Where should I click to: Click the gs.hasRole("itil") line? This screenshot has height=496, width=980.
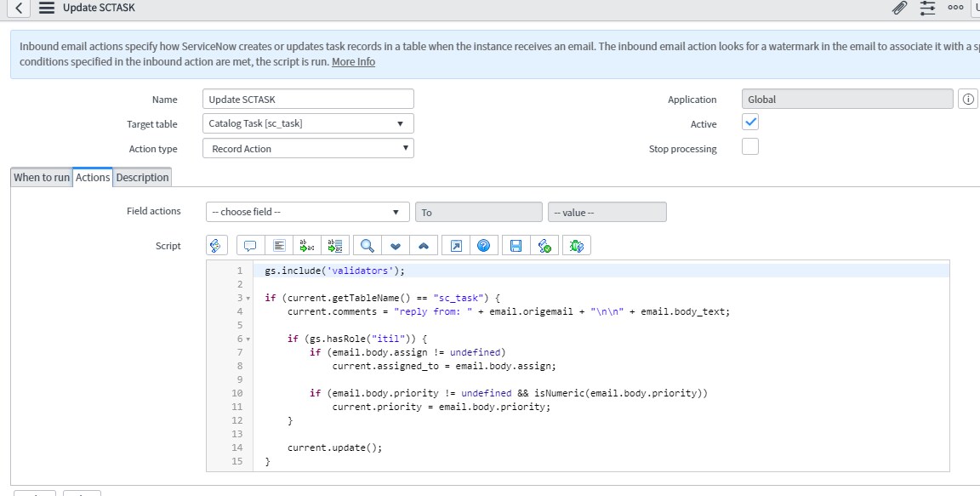(357, 339)
